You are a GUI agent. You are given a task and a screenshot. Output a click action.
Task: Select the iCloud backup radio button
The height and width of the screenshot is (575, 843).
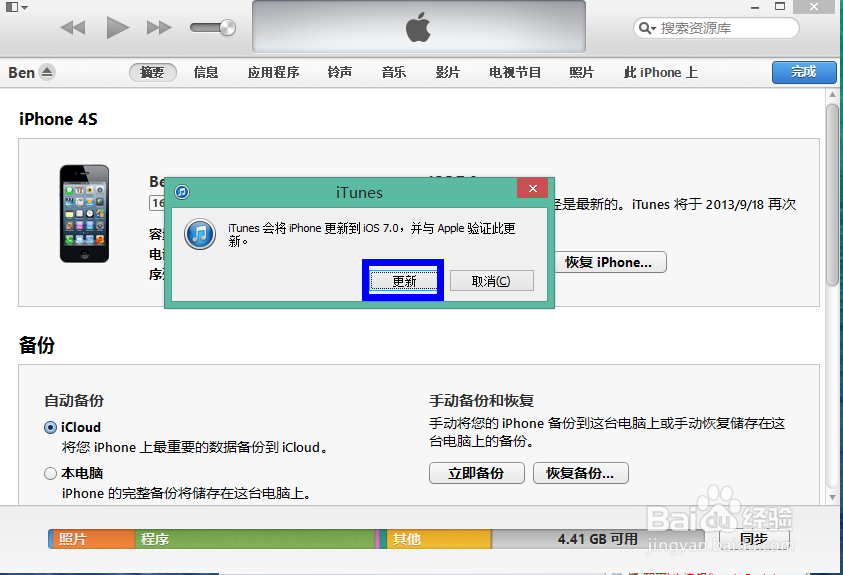pos(50,427)
